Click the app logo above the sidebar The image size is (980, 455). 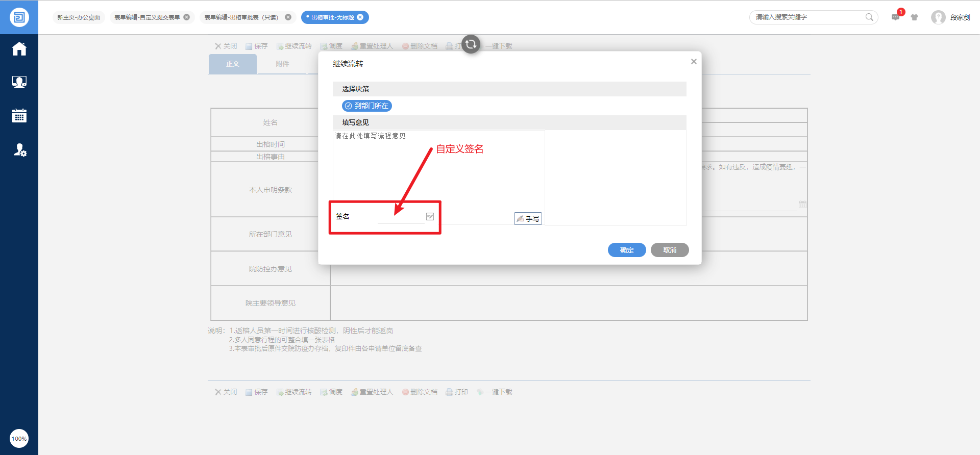pyautogui.click(x=19, y=17)
